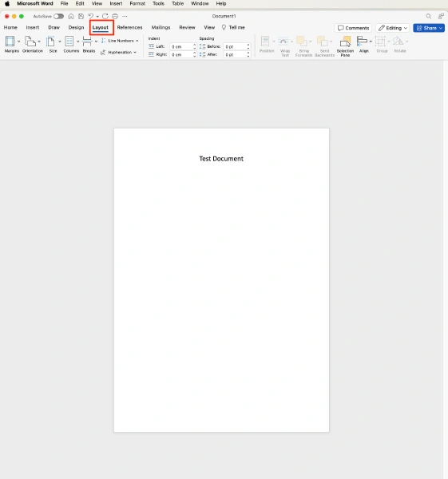
Task: Click the Send Backwards icon
Action: click(x=323, y=42)
